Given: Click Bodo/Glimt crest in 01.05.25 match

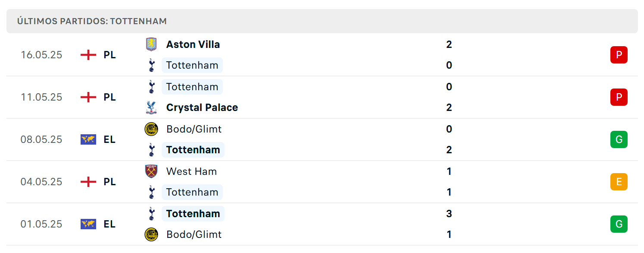Looking at the screenshot, I should click(151, 234).
